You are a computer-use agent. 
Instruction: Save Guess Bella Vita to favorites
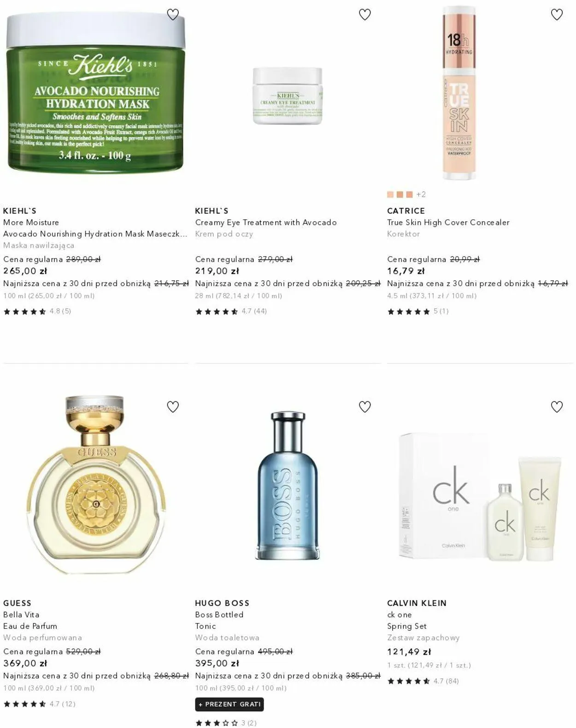click(173, 407)
